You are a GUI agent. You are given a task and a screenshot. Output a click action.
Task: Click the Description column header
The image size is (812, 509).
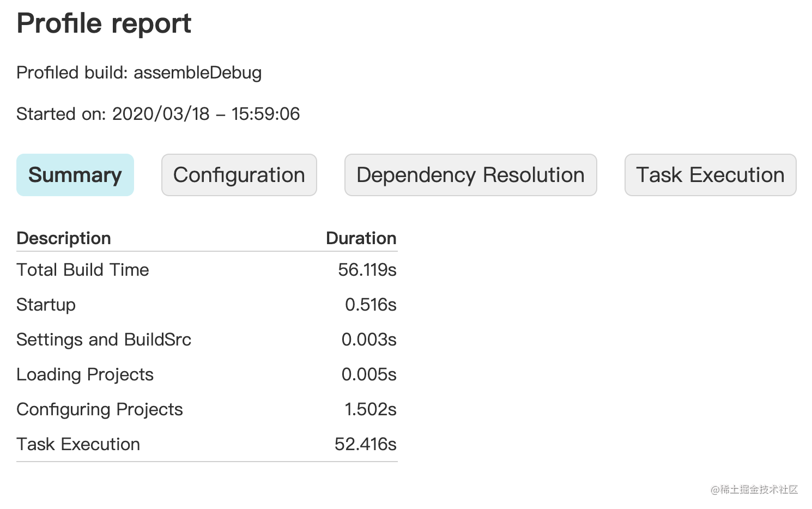point(64,238)
